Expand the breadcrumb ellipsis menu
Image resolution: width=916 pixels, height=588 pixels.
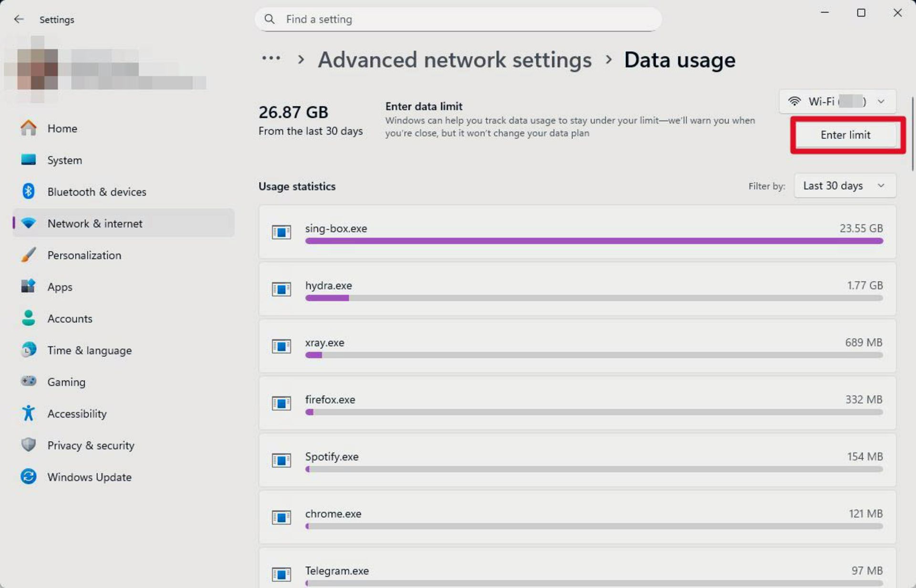[x=271, y=58]
